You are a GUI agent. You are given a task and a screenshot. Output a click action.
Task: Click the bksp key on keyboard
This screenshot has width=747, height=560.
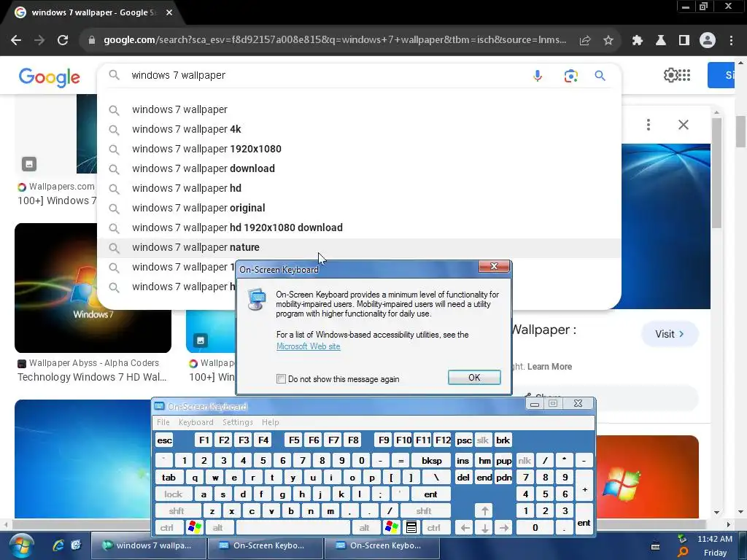pyautogui.click(x=432, y=461)
